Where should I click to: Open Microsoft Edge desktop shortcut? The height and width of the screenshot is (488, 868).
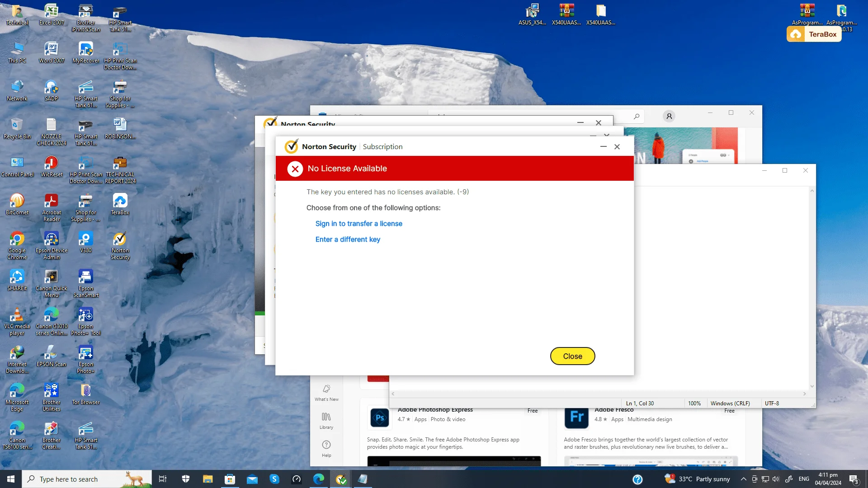tap(17, 397)
